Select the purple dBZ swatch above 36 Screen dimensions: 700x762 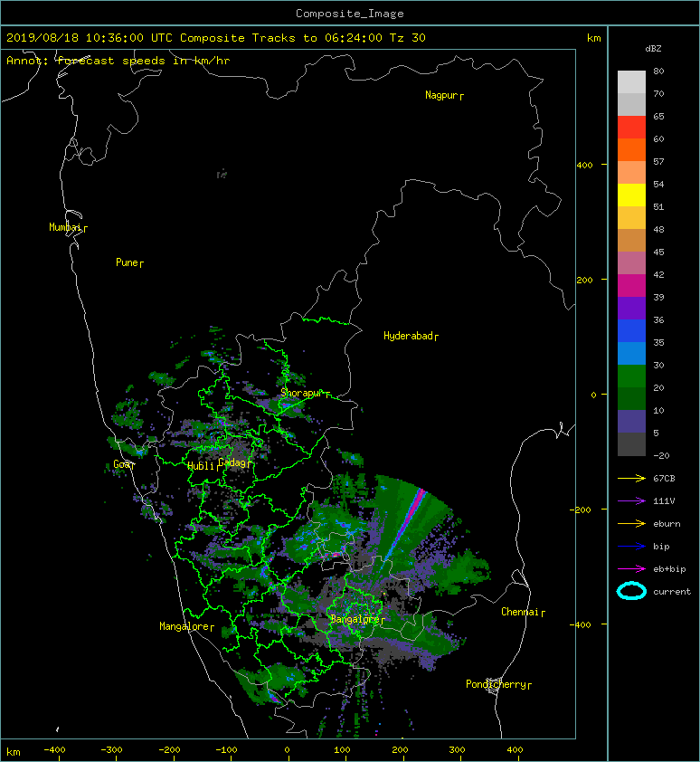click(631, 309)
